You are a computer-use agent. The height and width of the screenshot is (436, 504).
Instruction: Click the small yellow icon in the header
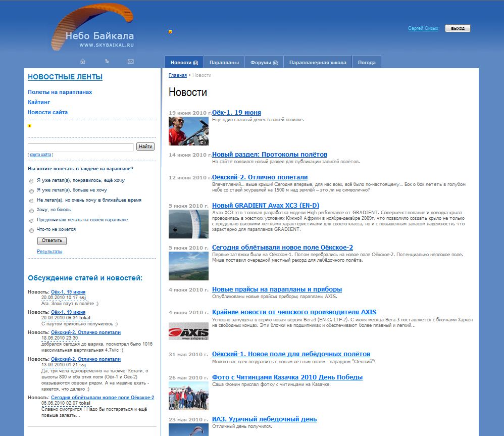coord(170,32)
